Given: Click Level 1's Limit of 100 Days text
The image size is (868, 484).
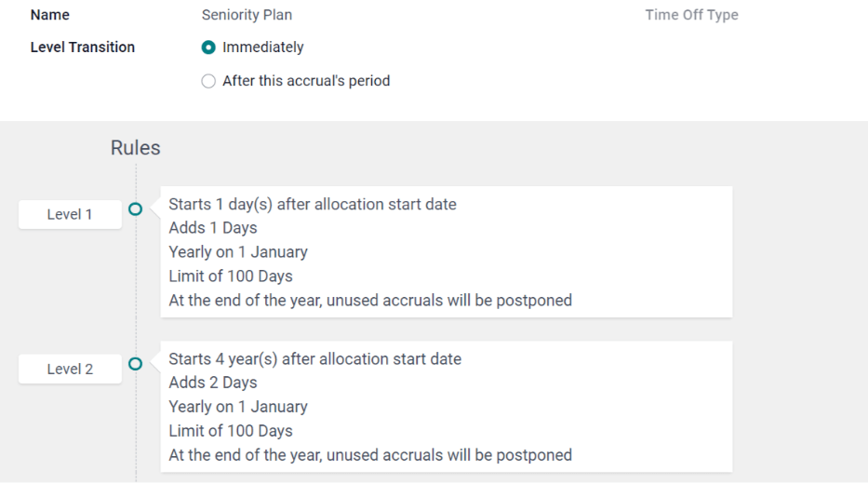Looking at the screenshot, I should 231,276.
